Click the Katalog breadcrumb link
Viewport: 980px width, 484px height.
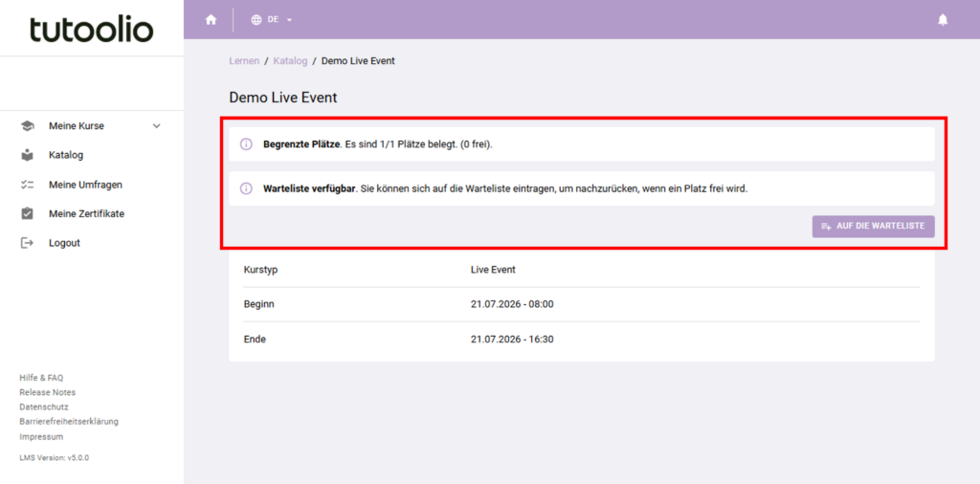(x=290, y=60)
